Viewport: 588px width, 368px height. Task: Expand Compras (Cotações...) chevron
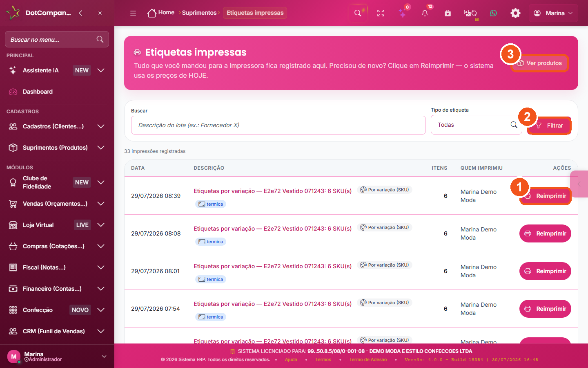coord(101,246)
